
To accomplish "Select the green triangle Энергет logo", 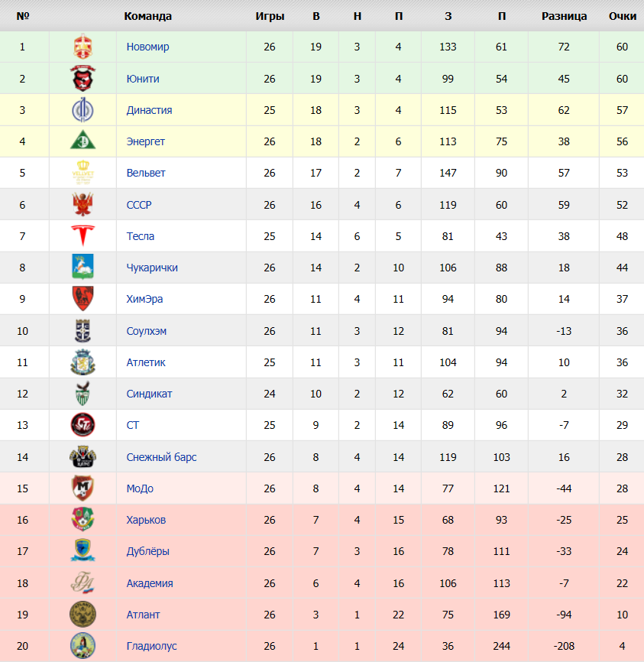I will [x=83, y=140].
